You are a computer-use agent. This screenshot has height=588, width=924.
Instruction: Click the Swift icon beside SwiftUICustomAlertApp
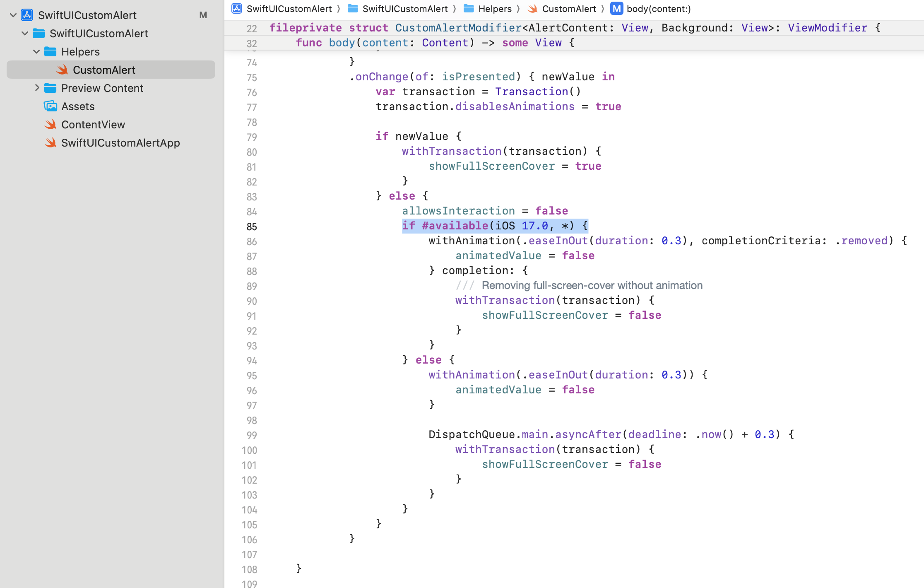coord(51,143)
